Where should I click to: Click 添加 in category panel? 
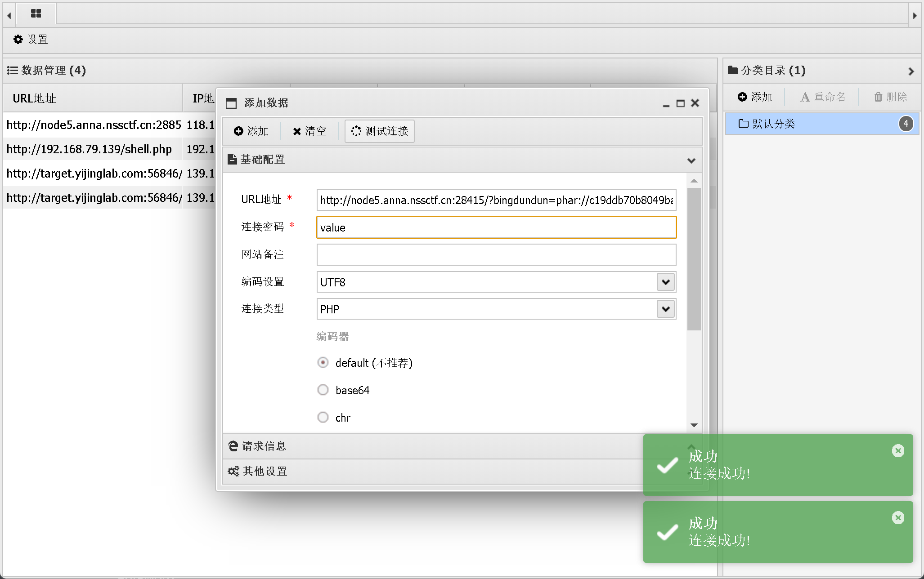755,97
